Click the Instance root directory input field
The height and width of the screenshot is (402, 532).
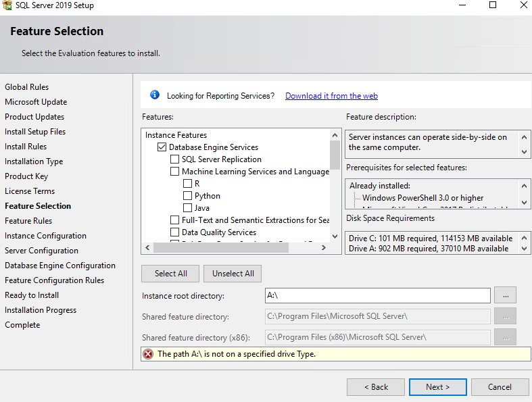click(378, 295)
